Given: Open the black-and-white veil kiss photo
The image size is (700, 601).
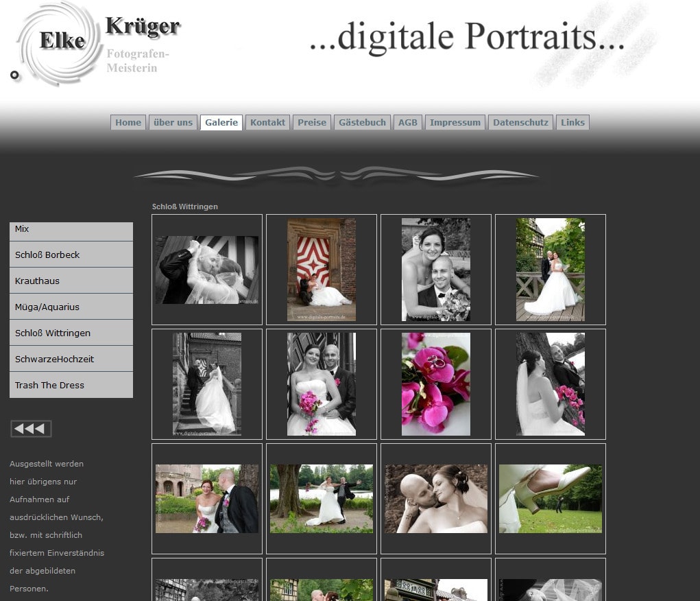Looking at the screenshot, I should pos(207,270).
